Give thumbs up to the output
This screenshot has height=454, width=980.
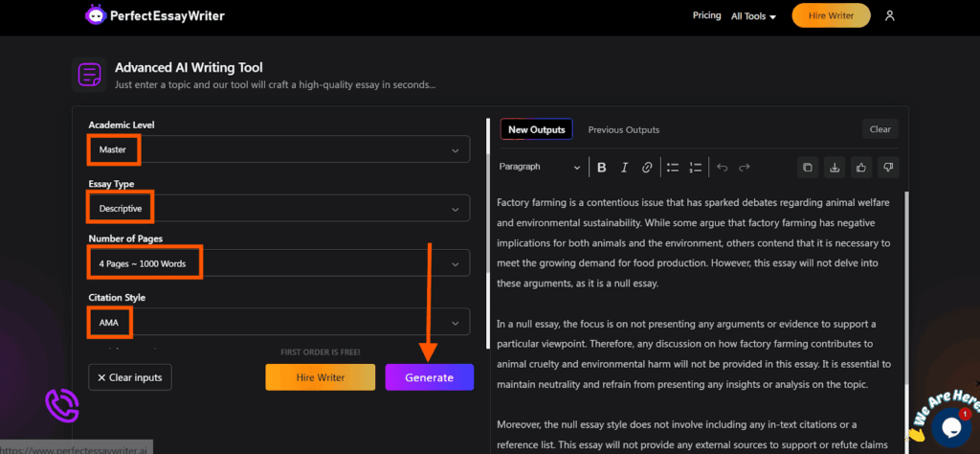(x=861, y=167)
